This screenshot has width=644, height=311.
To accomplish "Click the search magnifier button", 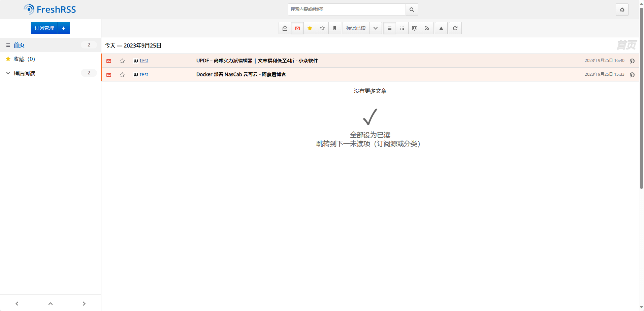I will (x=412, y=10).
